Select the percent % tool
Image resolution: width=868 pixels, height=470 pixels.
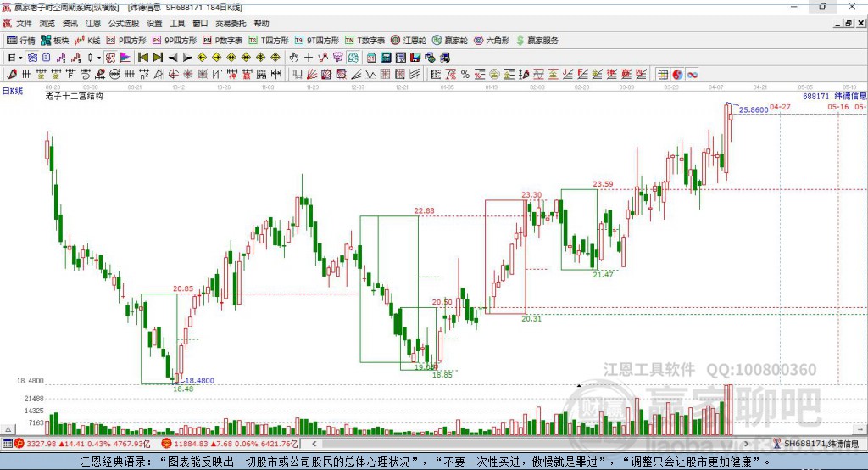pyautogui.click(x=465, y=75)
